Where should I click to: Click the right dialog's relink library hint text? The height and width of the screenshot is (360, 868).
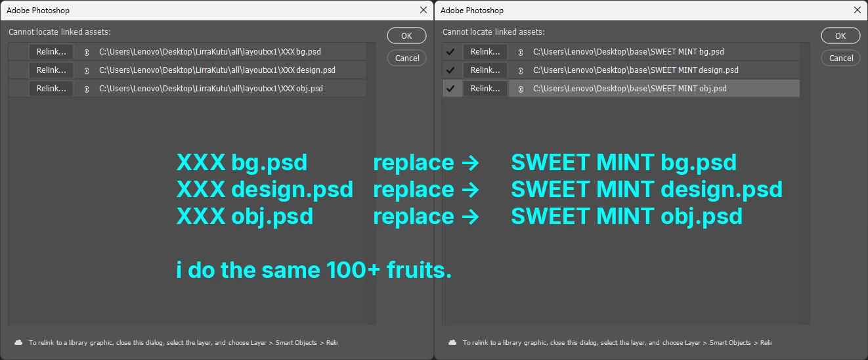(617, 343)
